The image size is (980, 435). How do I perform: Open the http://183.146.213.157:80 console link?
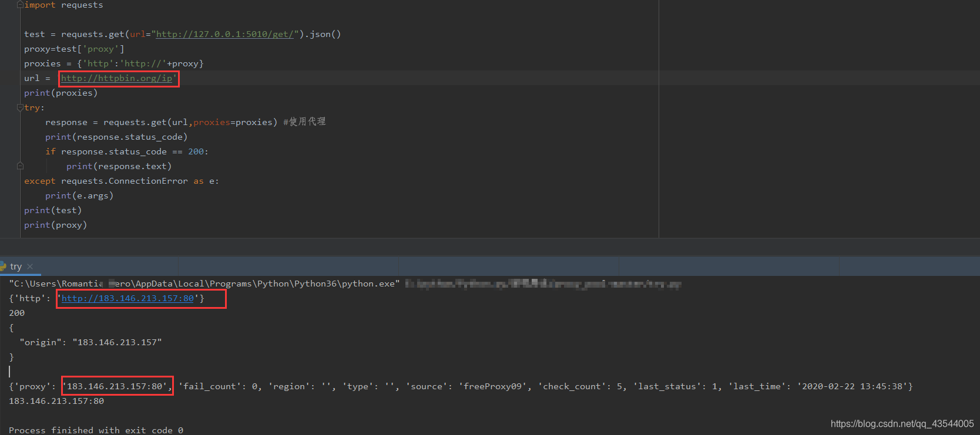click(127, 298)
